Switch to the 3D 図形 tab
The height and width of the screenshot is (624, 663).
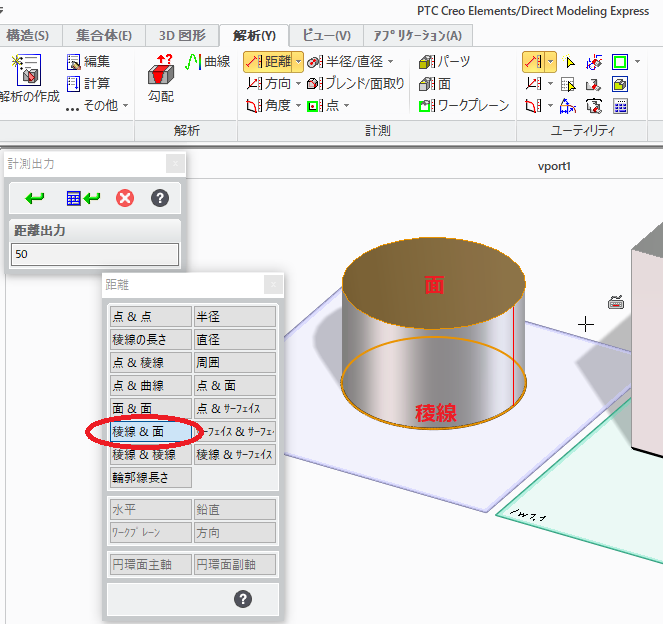click(183, 35)
